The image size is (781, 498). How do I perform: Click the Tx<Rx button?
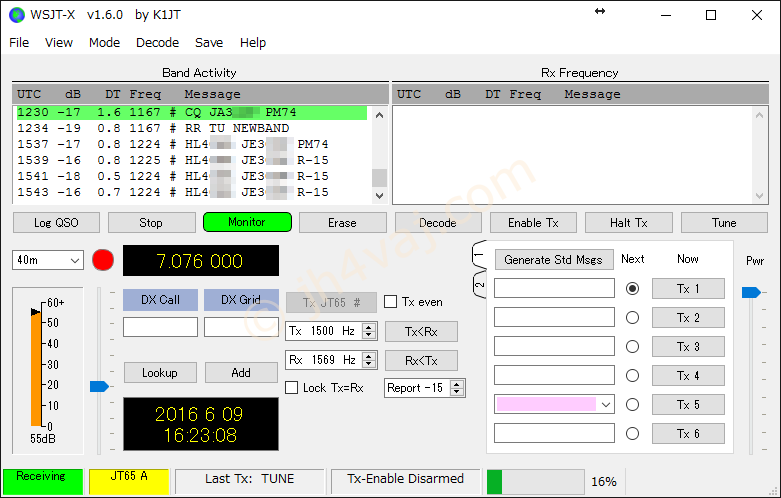point(421,332)
